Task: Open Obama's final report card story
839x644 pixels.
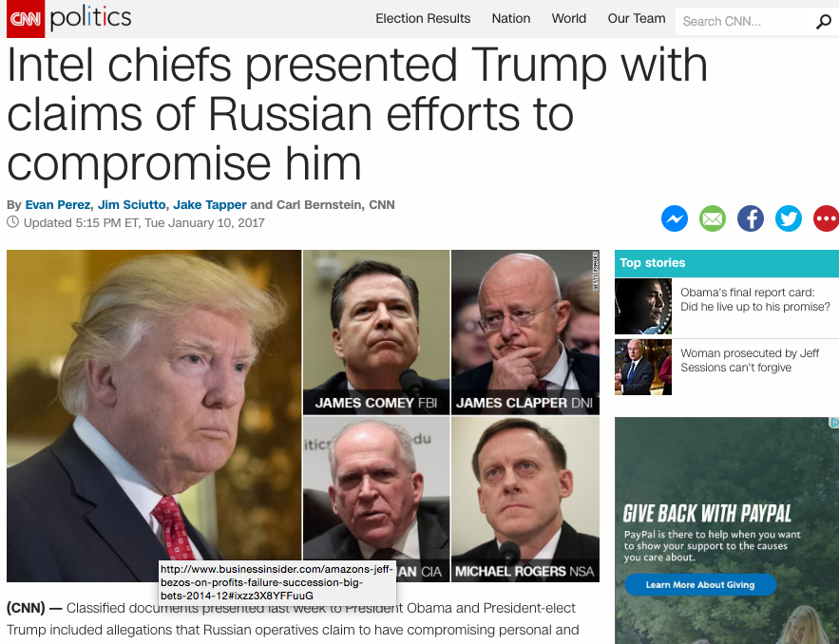Action: click(x=755, y=299)
